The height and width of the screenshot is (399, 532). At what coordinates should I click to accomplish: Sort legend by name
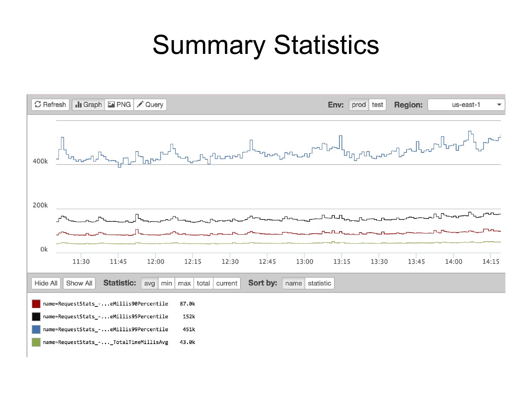[x=293, y=283]
